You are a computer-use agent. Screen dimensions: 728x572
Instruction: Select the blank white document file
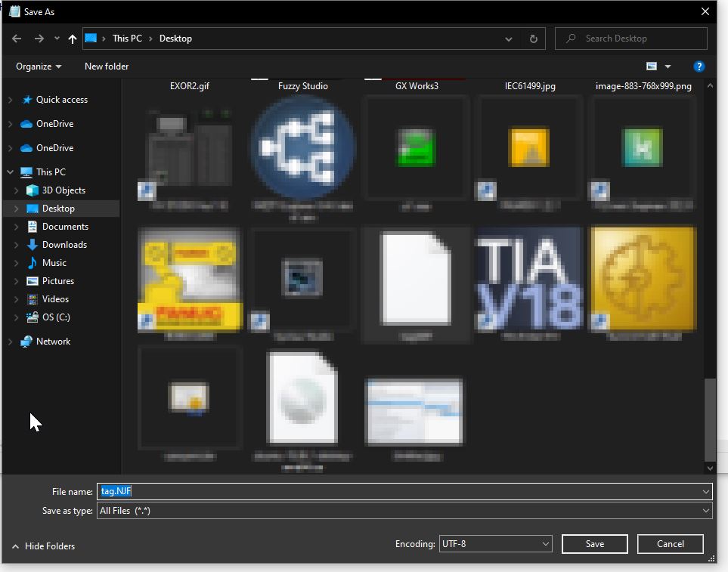pyautogui.click(x=416, y=278)
